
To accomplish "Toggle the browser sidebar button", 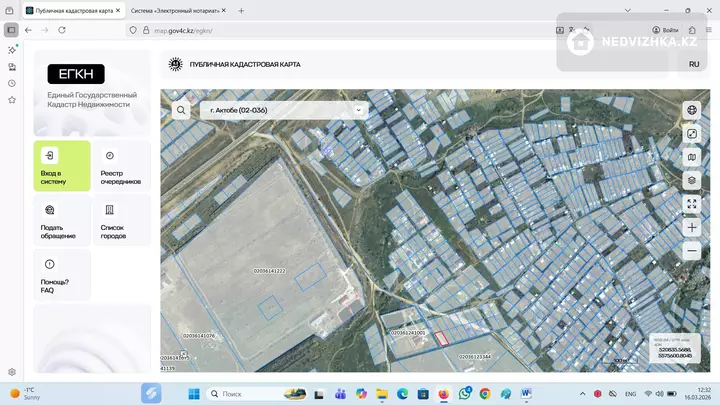I will [11, 30].
